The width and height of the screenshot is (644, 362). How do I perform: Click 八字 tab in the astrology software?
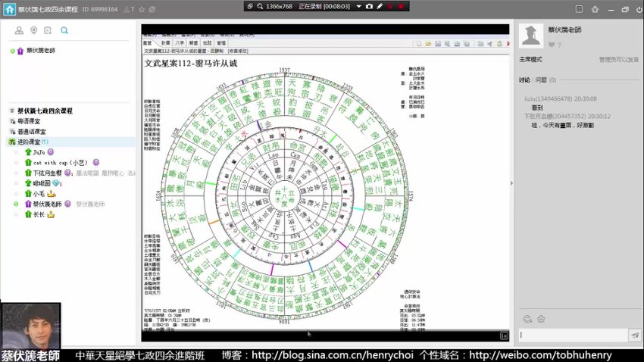tap(180, 42)
